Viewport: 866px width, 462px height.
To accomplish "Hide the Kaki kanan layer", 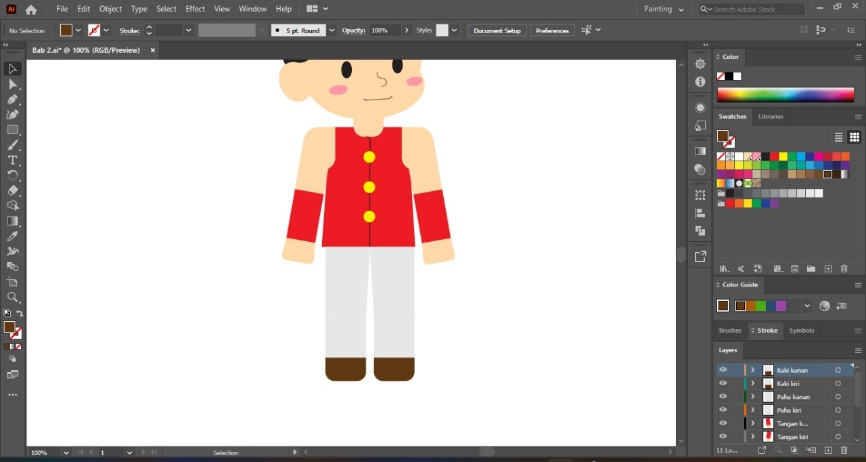I will pyautogui.click(x=723, y=370).
